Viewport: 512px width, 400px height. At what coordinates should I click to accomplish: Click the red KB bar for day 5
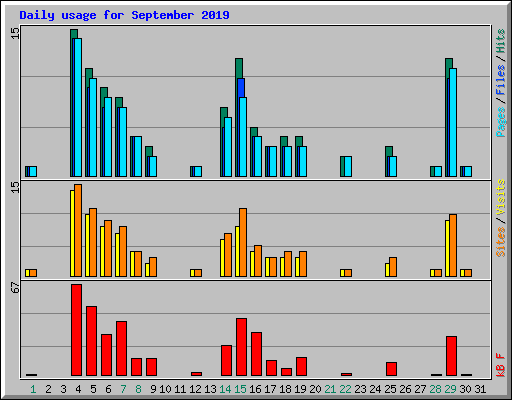click(x=91, y=341)
